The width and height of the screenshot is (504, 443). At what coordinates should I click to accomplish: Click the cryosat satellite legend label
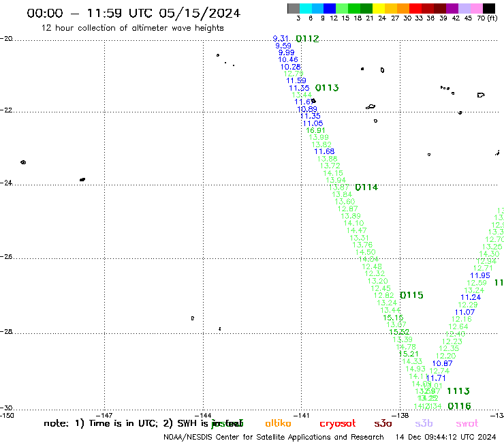pyautogui.click(x=338, y=423)
